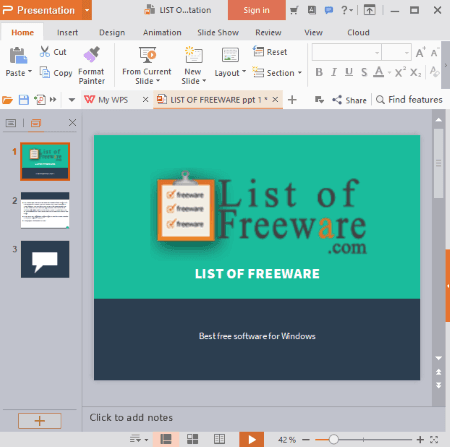Select slide 3 thumbnail
The height and width of the screenshot is (447, 450).
click(x=45, y=259)
